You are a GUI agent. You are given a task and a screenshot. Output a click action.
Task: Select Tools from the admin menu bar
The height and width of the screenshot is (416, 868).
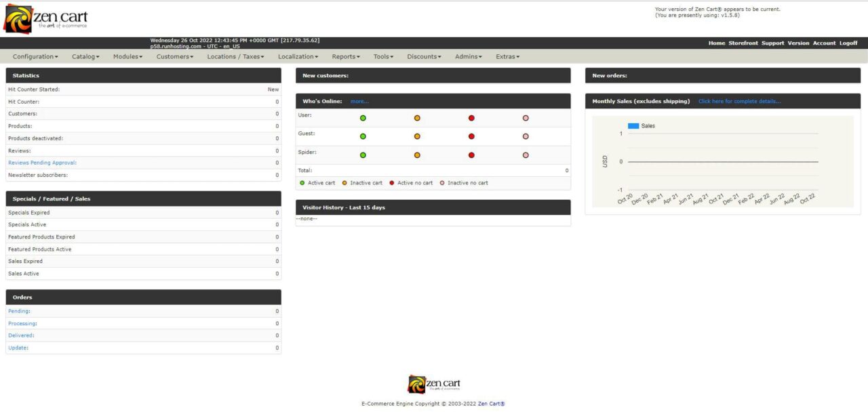(382, 56)
